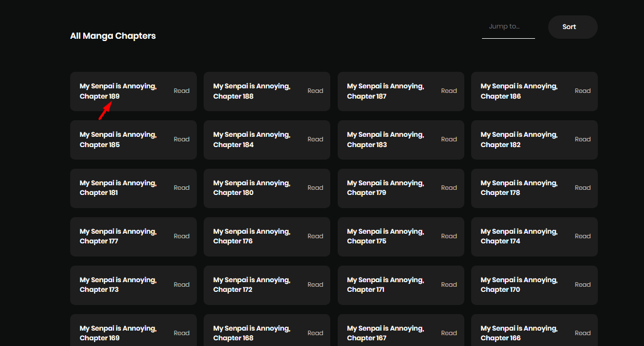644x346 pixels.
Task: Select the Chapter 179 card
Action: [385, 188]
